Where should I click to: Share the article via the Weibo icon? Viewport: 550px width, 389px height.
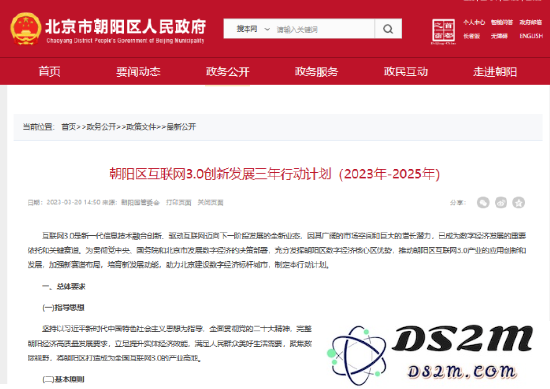click(x=501, y=202)
